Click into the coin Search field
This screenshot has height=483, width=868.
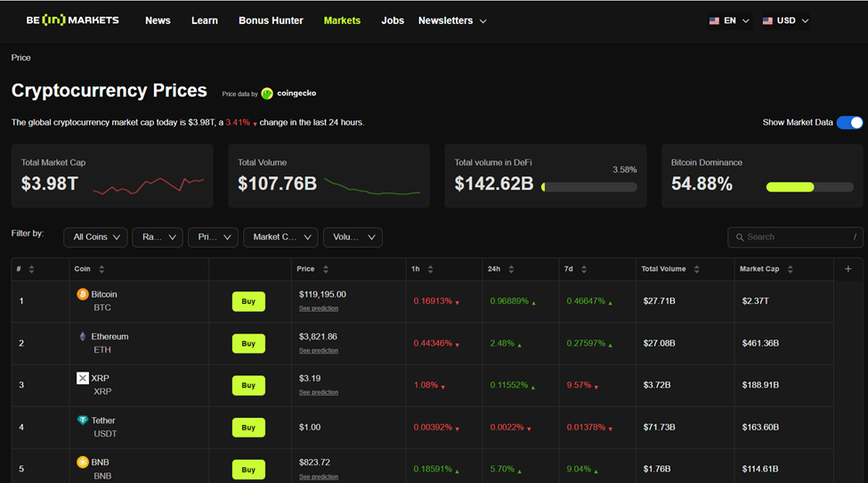coord(795,237)
